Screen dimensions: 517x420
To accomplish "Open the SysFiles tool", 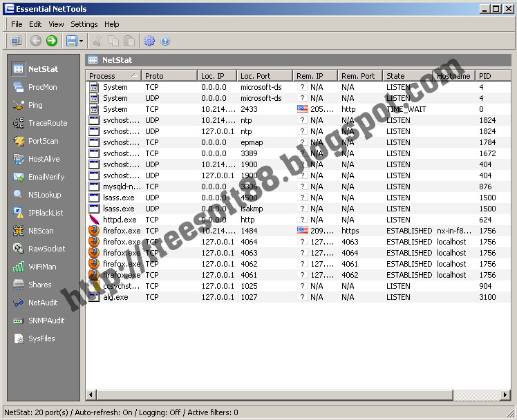I will pos(34,338).
